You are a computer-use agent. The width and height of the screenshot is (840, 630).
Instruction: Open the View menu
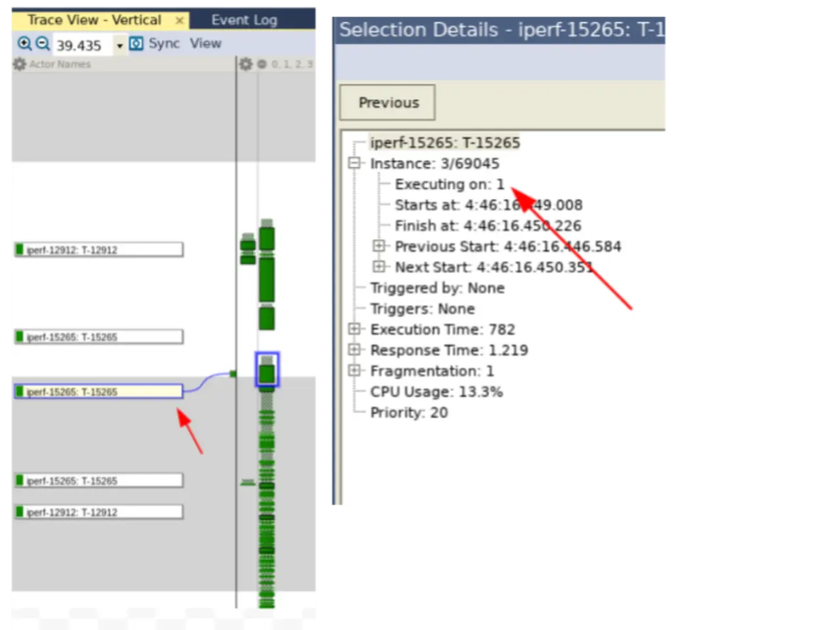205,44
